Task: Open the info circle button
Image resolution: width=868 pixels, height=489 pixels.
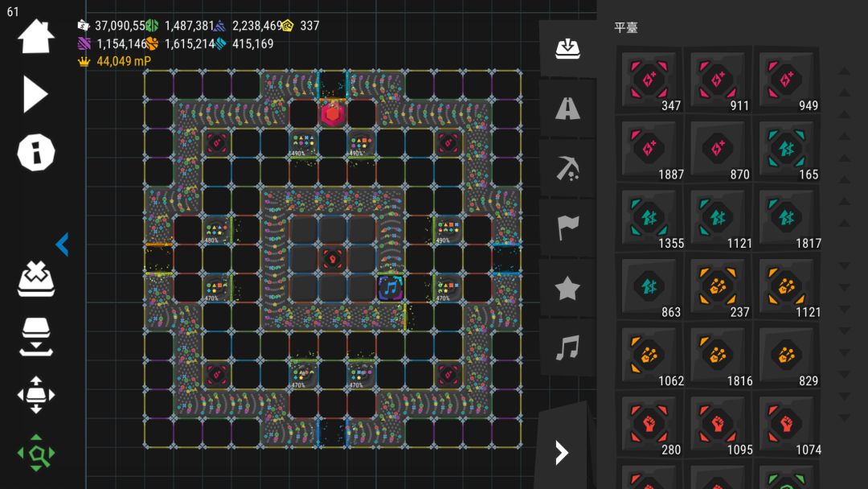Action: (36, 152)
